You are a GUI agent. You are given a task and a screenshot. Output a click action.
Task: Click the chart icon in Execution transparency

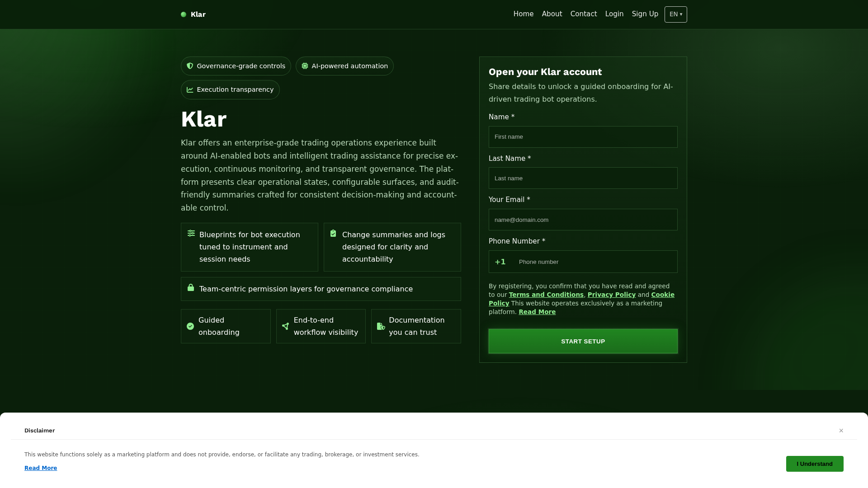pos(190,89)
